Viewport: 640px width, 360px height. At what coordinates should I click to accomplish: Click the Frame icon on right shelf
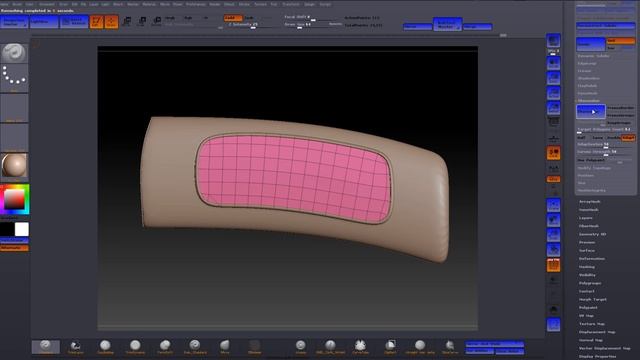click(x=553, y=205)
